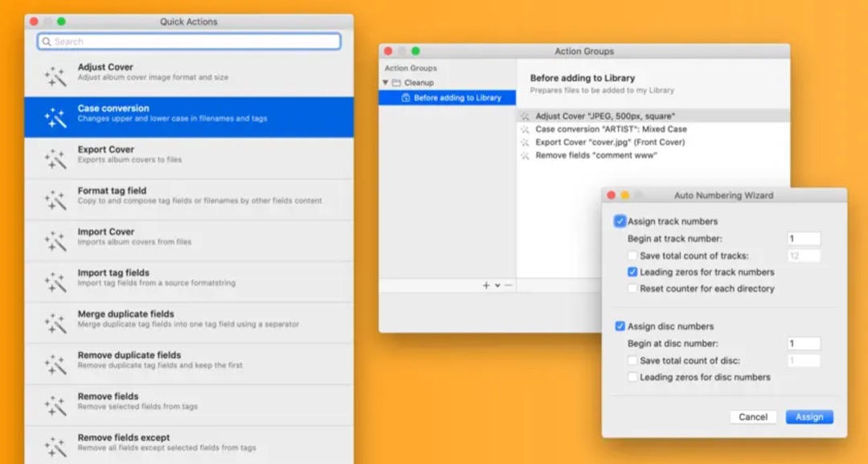Screen dimensions: 868x464
Task: Click the Merge duplicate fields wand icon
Action: click(x=55, y=323)
